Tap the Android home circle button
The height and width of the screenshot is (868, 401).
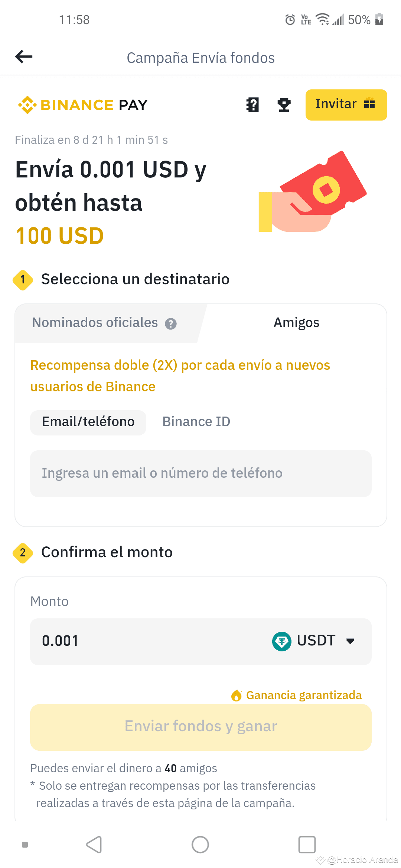point(200,845)
